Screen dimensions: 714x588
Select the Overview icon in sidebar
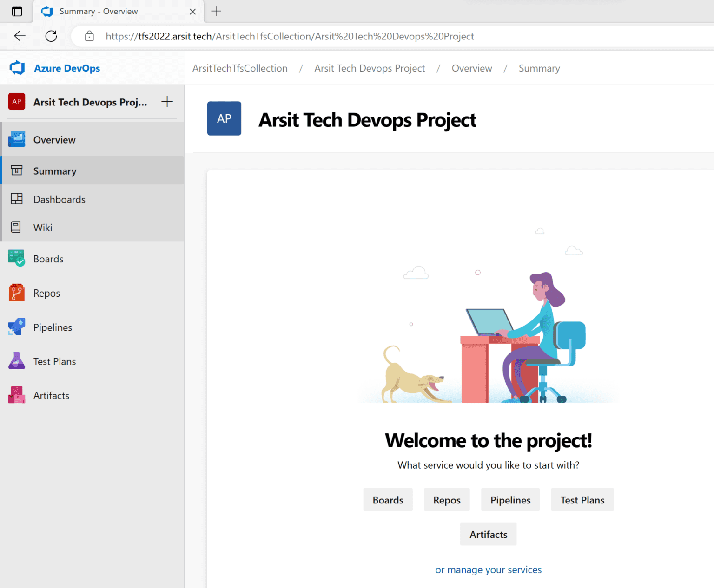[16, 139]
